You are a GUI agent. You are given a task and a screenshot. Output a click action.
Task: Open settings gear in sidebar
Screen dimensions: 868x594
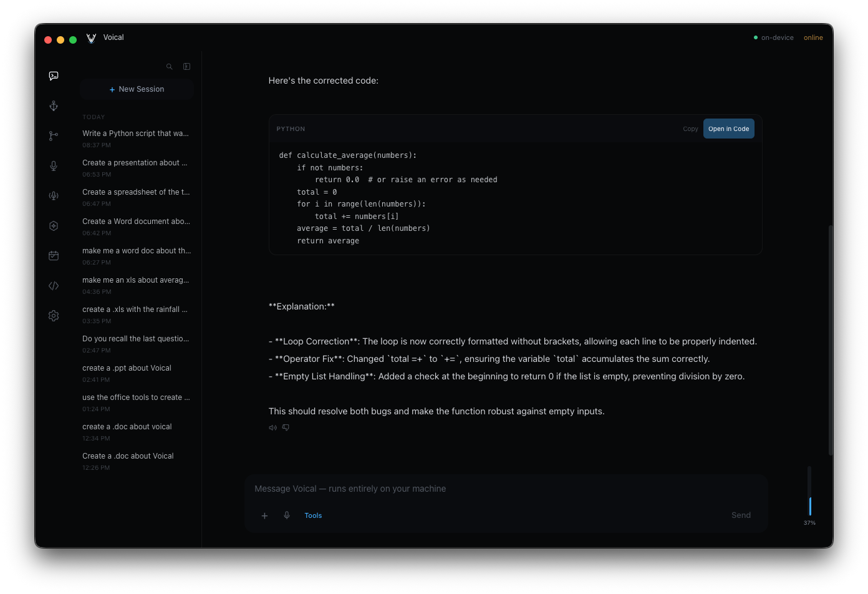(54, 316)
